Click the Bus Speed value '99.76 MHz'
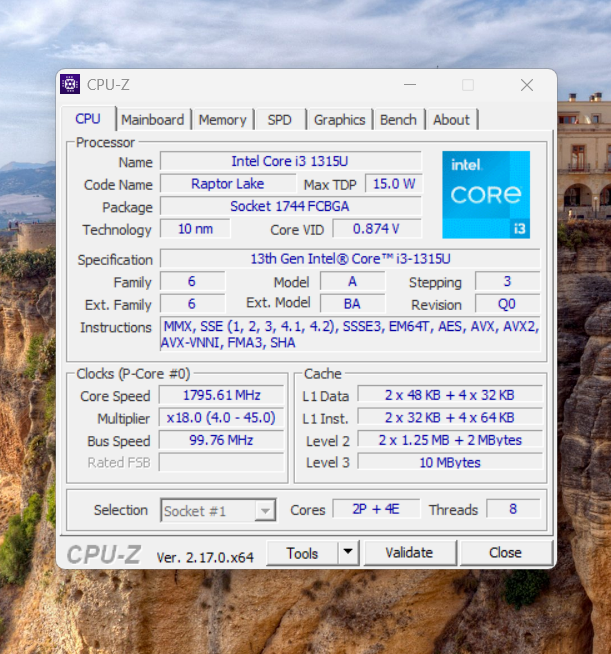 (221, 440)
